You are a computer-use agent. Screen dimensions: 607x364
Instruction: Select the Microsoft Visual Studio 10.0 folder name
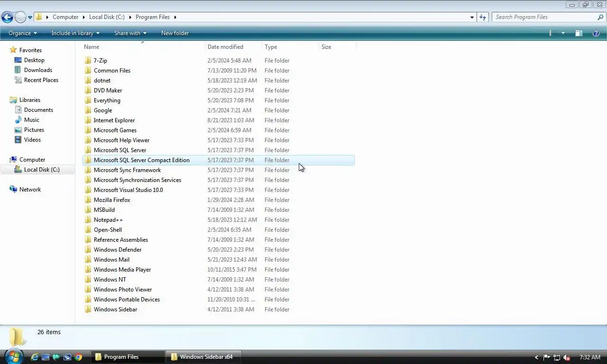coord(128,190)
